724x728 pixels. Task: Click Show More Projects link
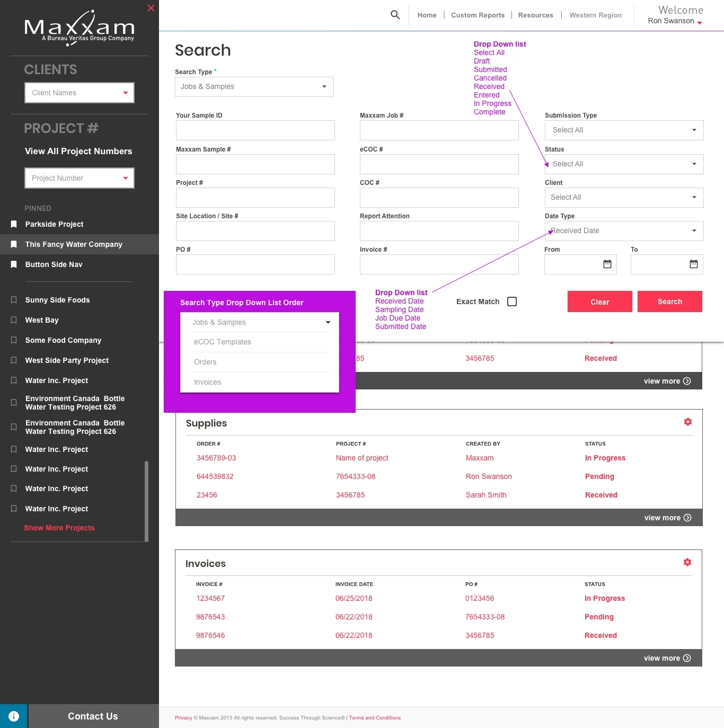point(59,528)
